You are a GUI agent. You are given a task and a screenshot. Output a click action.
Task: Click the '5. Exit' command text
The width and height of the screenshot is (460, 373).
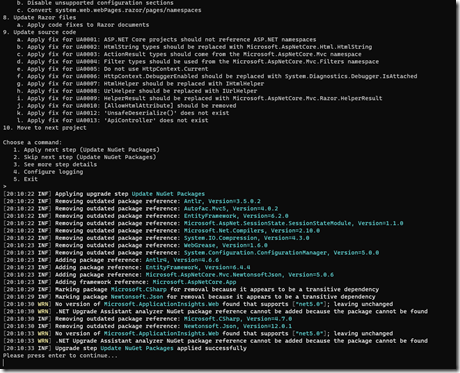pos(26,179)
